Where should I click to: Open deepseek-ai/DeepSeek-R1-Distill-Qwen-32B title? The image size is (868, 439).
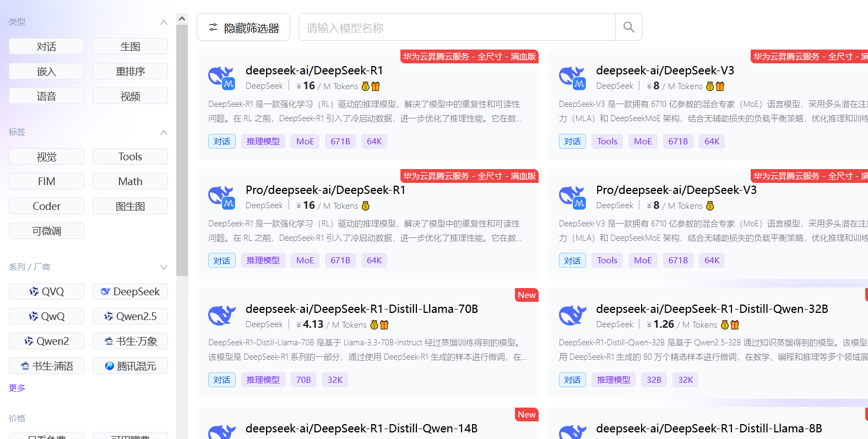(712, 309)
